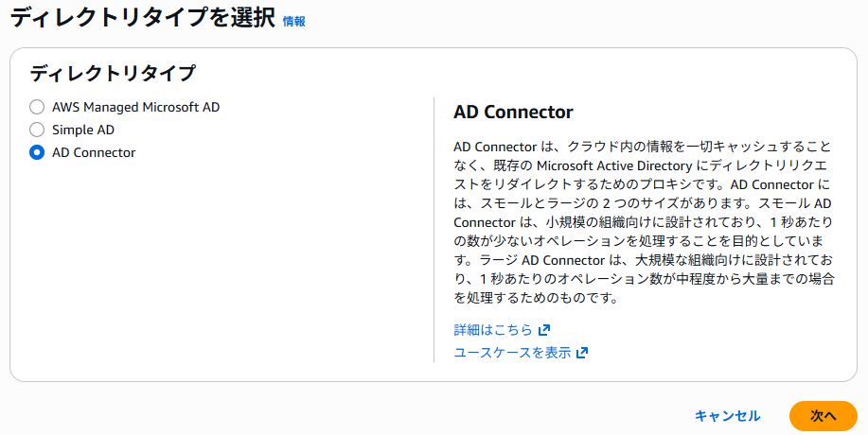Click the selected AD Connector radio button
Image resolution: width=868 pixels, height=435 pixels.
(37, 152)
